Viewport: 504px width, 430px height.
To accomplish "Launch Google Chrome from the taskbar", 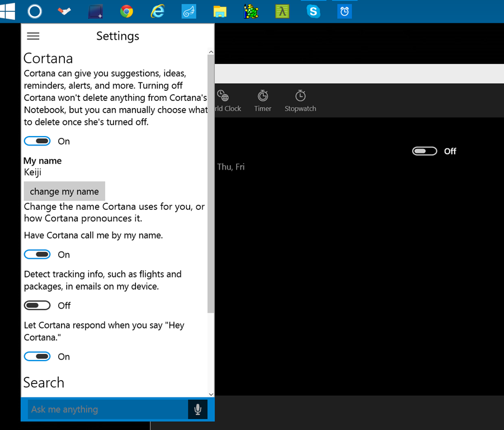I will 126,11.
